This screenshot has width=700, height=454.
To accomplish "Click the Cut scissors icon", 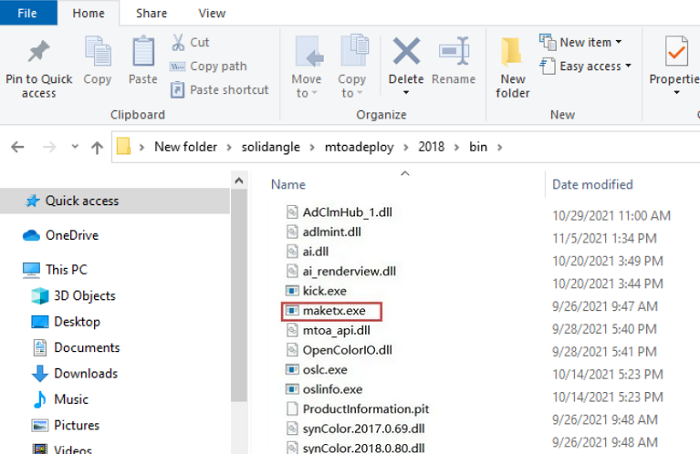I will tap(178, 42).
